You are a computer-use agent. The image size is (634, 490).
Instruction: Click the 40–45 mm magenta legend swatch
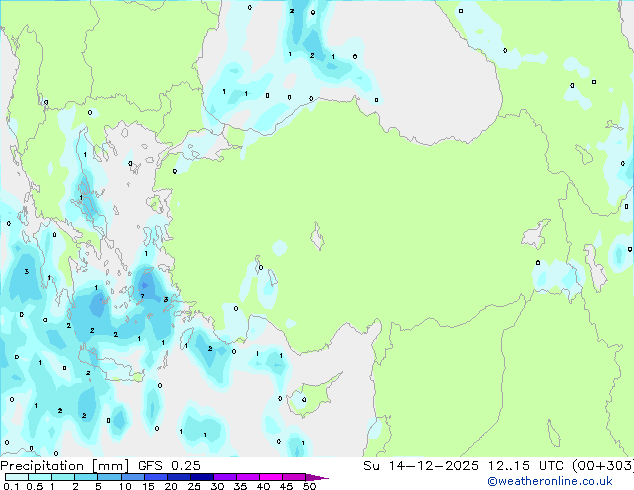pos(271,477)
